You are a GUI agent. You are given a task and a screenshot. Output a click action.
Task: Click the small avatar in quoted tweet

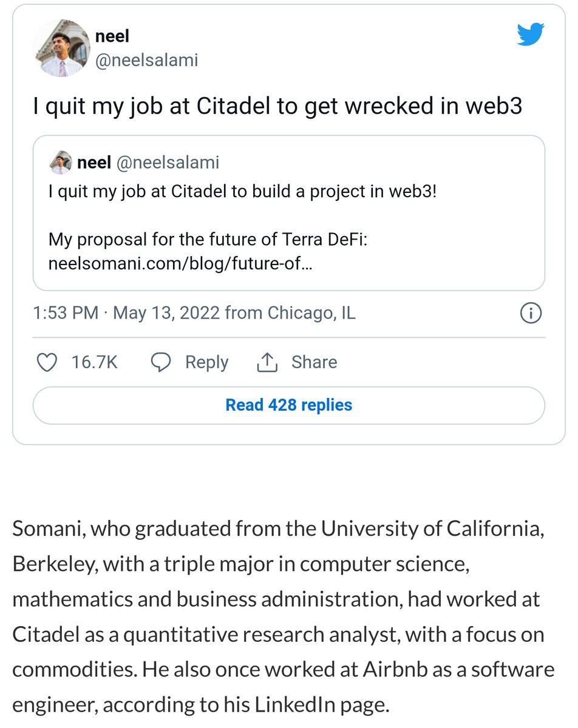point(61,163)
